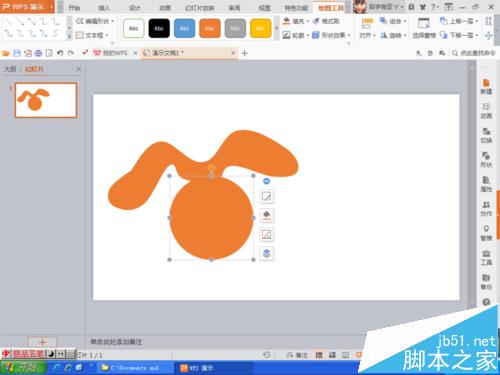Image resolution: width=500 pixels, height=375 pixels.
Task: Select slide 1 thumbnail
Action: (46, 100)
